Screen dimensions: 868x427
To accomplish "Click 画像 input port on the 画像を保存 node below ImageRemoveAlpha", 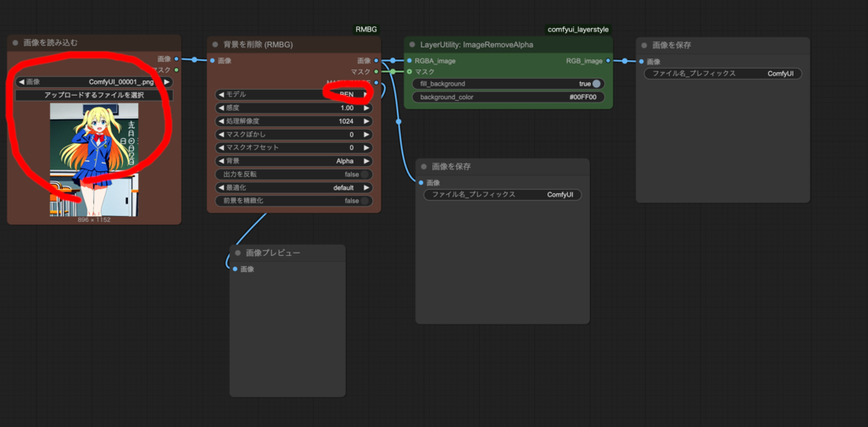I will click(x=421, y=182).
